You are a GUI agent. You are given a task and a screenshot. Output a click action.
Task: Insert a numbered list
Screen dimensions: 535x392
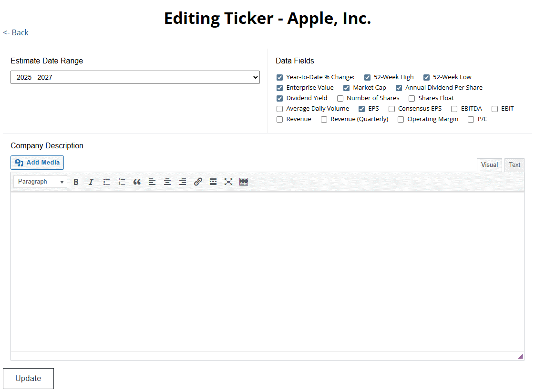(122, 182)
